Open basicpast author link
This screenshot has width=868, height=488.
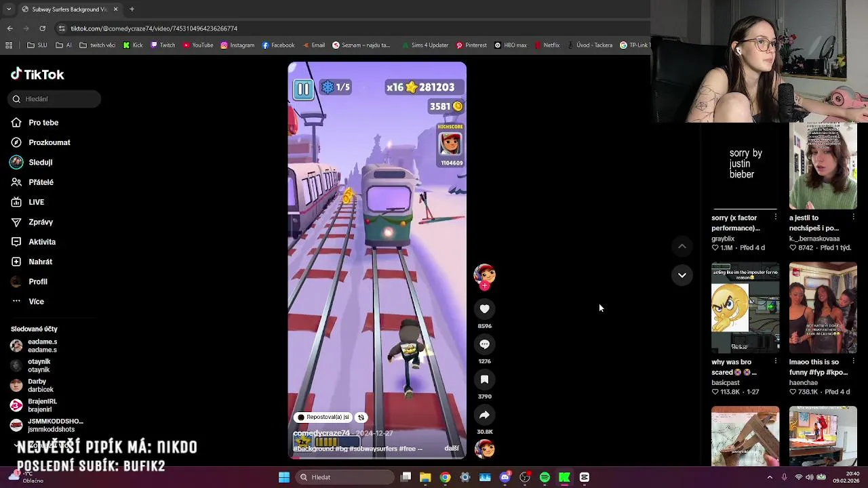726,382
